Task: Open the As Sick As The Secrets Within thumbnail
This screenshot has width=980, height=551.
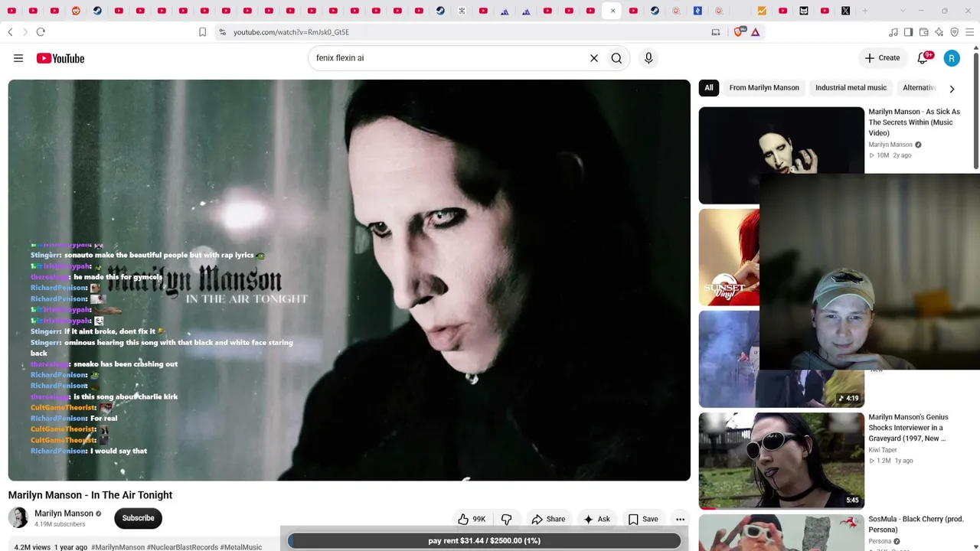Action: pos(781,155)
